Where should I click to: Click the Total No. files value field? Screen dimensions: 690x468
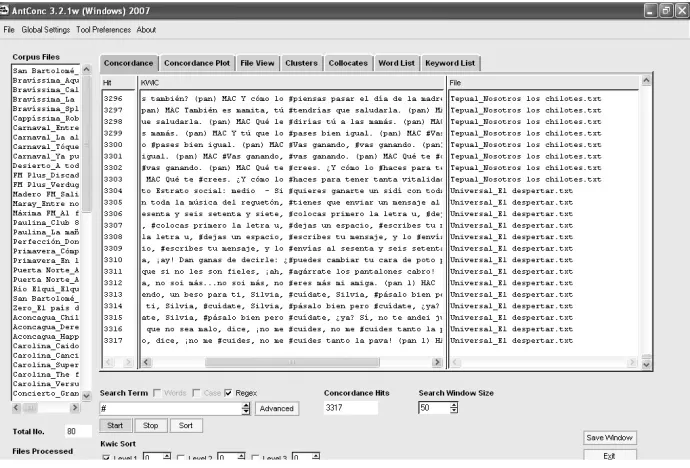click(x=78, y=431)
